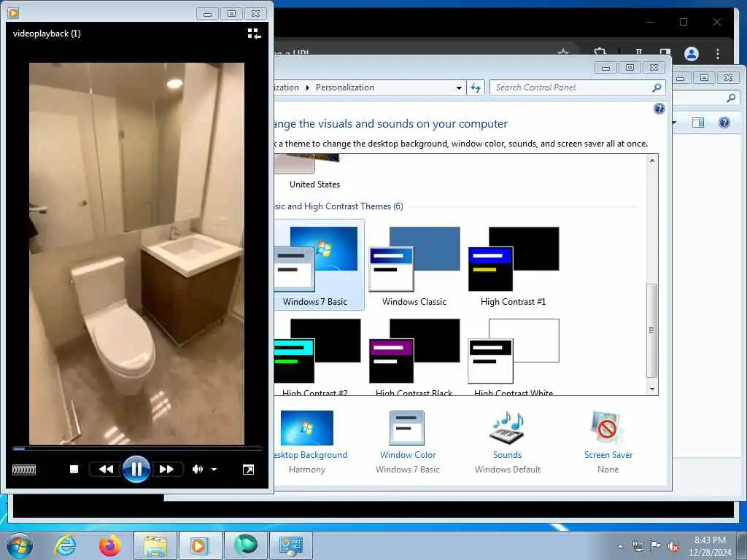This screenshot has width=747, height=560.
Task: Open Firefox from the taskbar
Action: pos(109,545)
